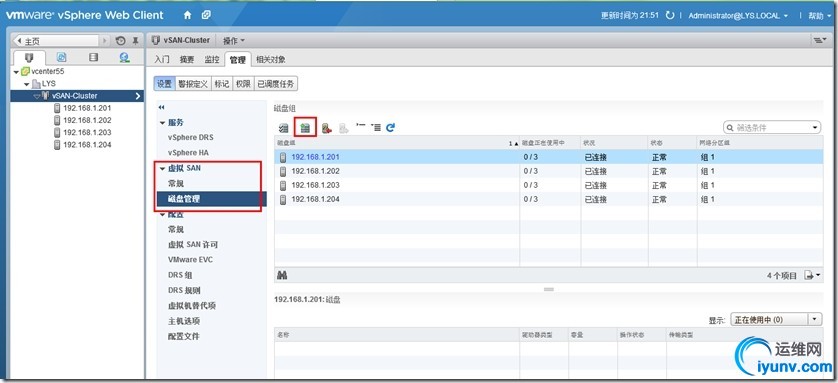Screen dimensions: 838x383
Task: Click the create disk group icon
Action: [305, 128]
